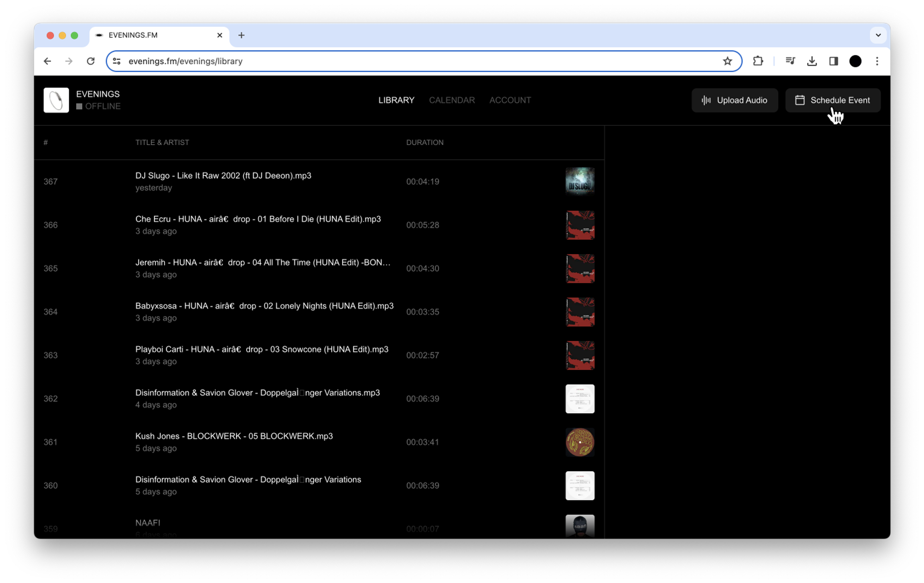Image resolution: width=924 pixels, height=583 pixels.
Task: Open browser extensions puzzle icon
Action: click(758, 61)
